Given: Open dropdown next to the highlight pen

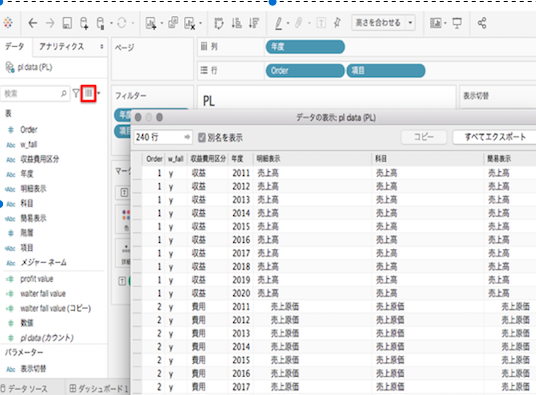Looking at the screenshot, I should [x=288, y=24].
